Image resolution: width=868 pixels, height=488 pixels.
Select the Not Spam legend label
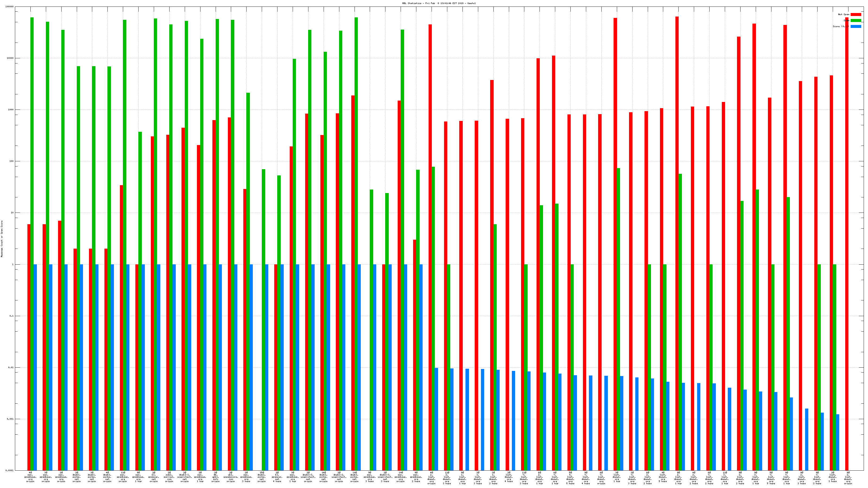pyautogui.click(x=843, y=14)
